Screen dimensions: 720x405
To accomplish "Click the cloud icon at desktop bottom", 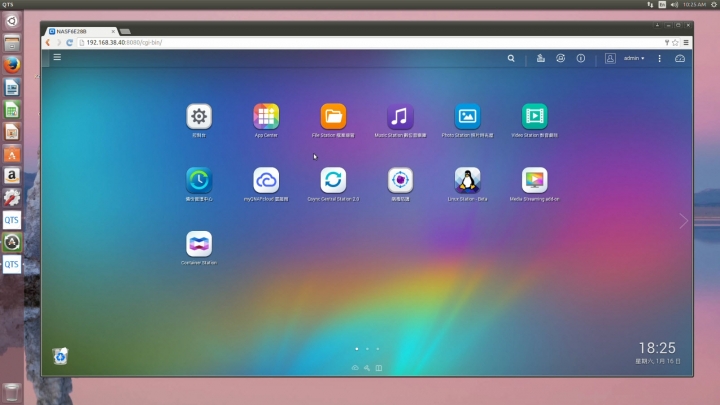I will click(355, 368).
